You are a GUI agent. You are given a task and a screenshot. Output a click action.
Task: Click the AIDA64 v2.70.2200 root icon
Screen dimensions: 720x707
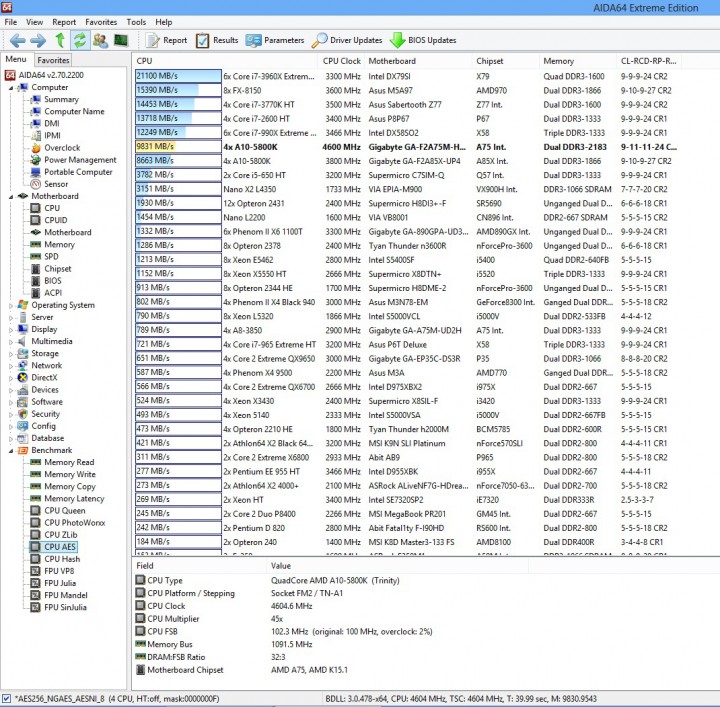pyautogui.click(x=10, y=75)
